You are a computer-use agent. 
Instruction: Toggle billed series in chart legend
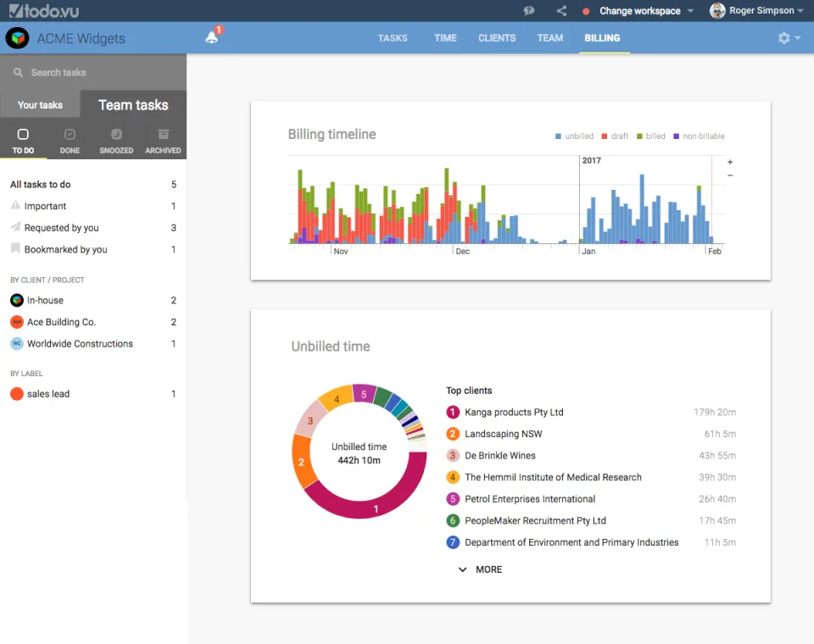click(x=651, y=136)
